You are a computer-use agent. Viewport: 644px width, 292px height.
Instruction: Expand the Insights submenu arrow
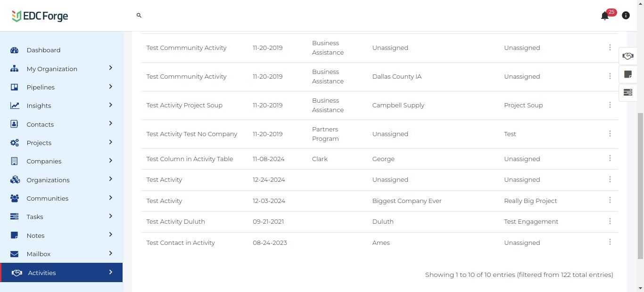(110, 105)
